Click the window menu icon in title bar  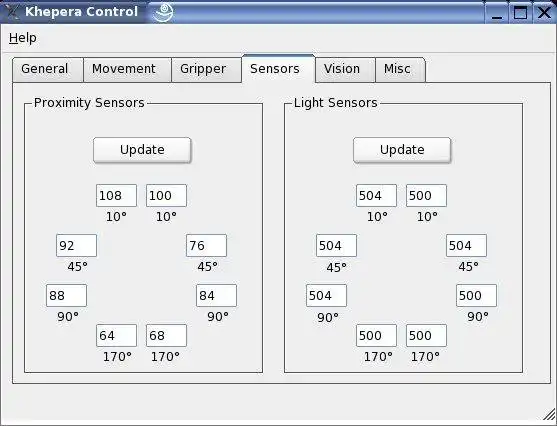coord(11,11)
